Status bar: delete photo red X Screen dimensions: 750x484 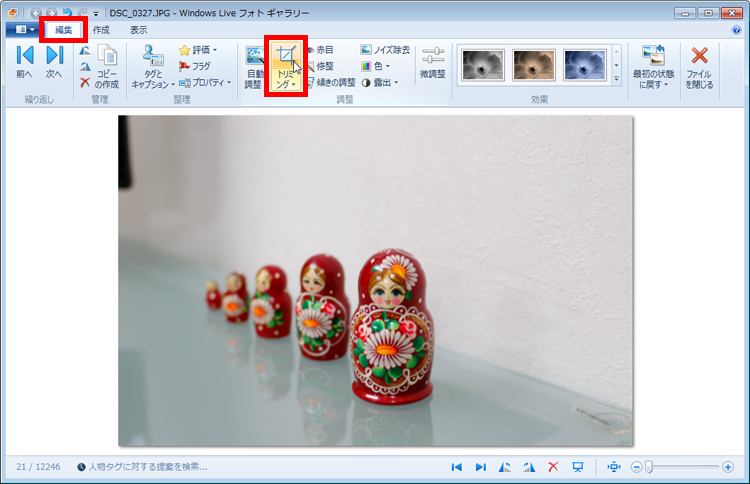553,467
